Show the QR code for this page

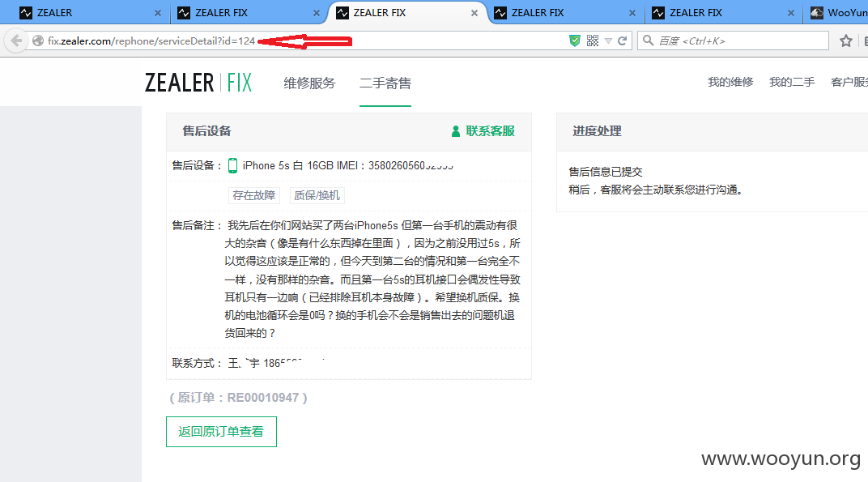pyautogui.click(x=593, y=41)
